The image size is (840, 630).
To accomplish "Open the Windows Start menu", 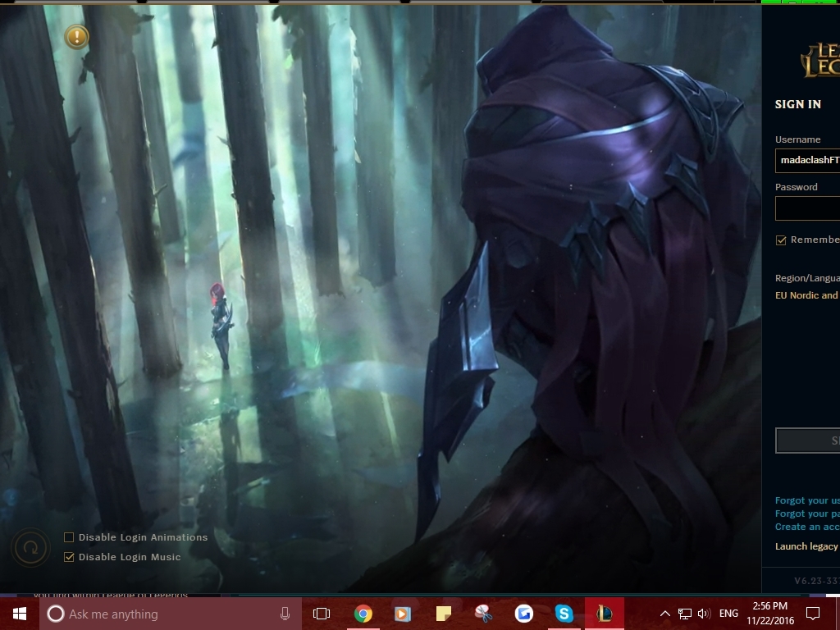I will 20,614.
